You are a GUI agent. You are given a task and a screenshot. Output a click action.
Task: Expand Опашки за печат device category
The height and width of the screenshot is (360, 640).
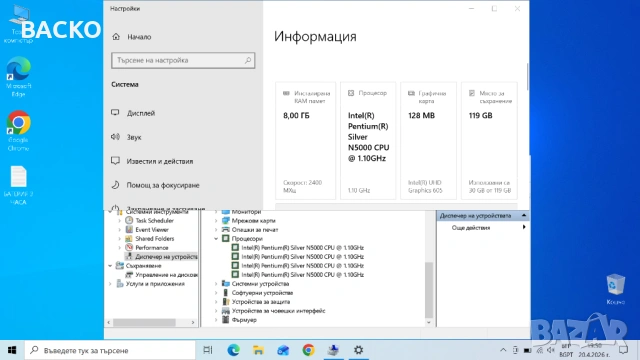[x=216, y=229]
